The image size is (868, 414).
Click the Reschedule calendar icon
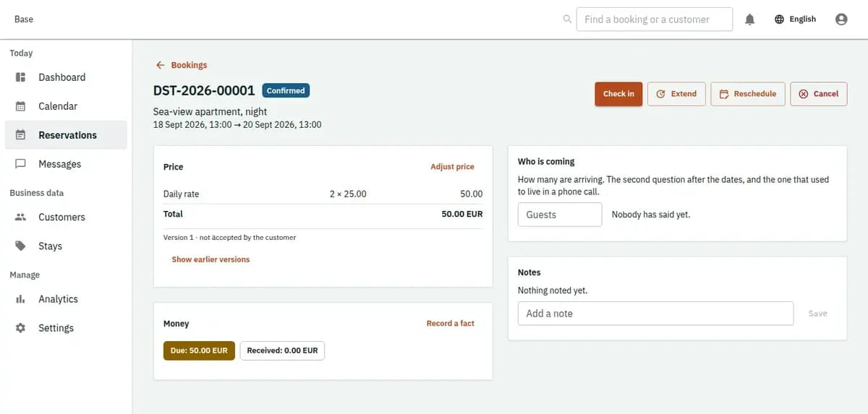(724, 94)
